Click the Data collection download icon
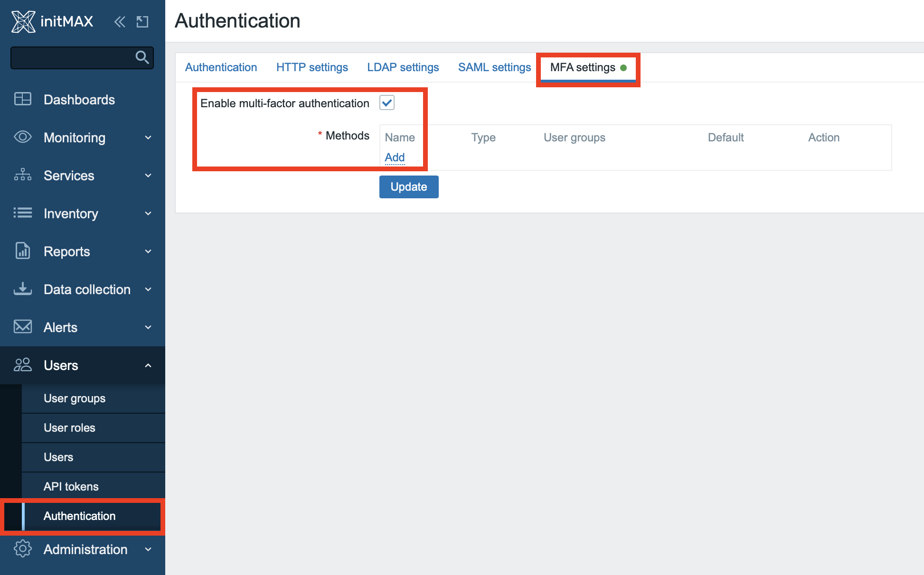 [x=22, y=289]
